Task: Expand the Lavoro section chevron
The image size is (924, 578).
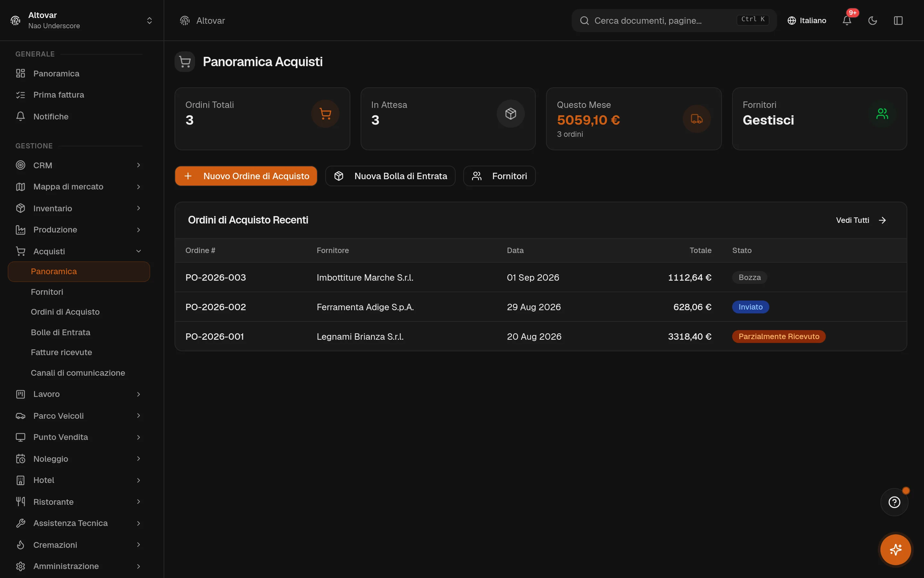Action: 139,394
